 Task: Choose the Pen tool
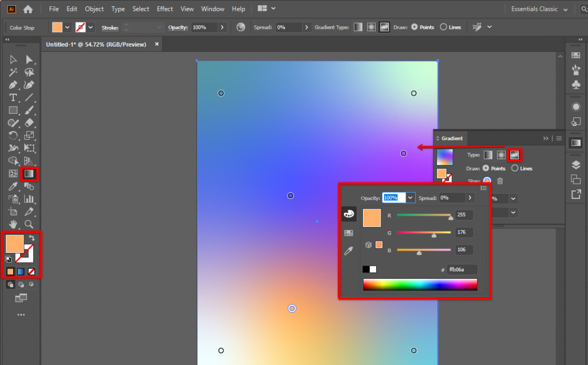click(13, 84)
